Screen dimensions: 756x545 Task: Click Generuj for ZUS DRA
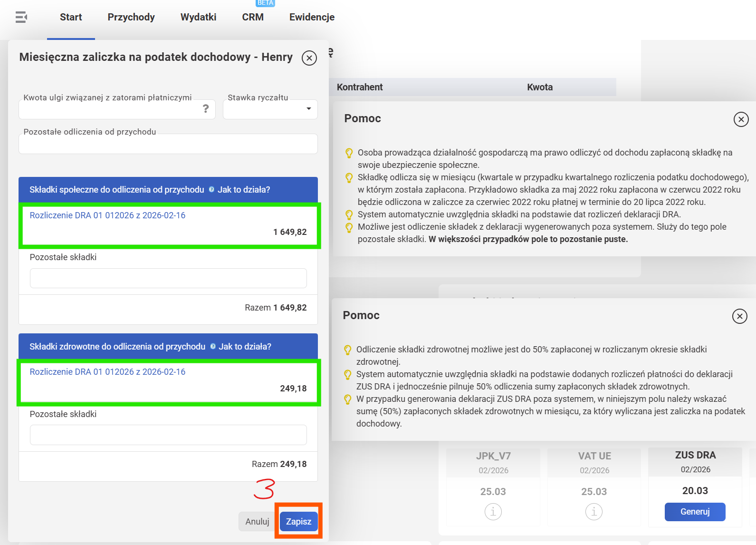[x=695, y=512]
